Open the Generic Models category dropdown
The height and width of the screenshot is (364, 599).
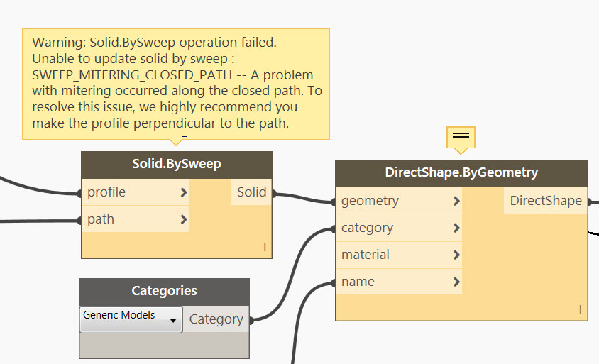pos(131,319)
